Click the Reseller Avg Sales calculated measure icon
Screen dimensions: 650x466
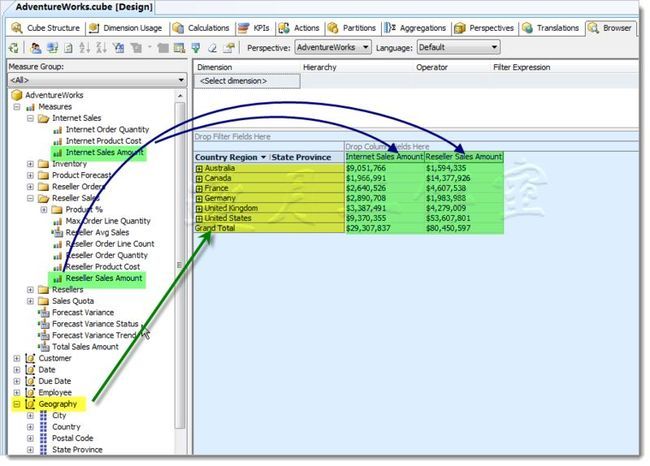point(57,233)
